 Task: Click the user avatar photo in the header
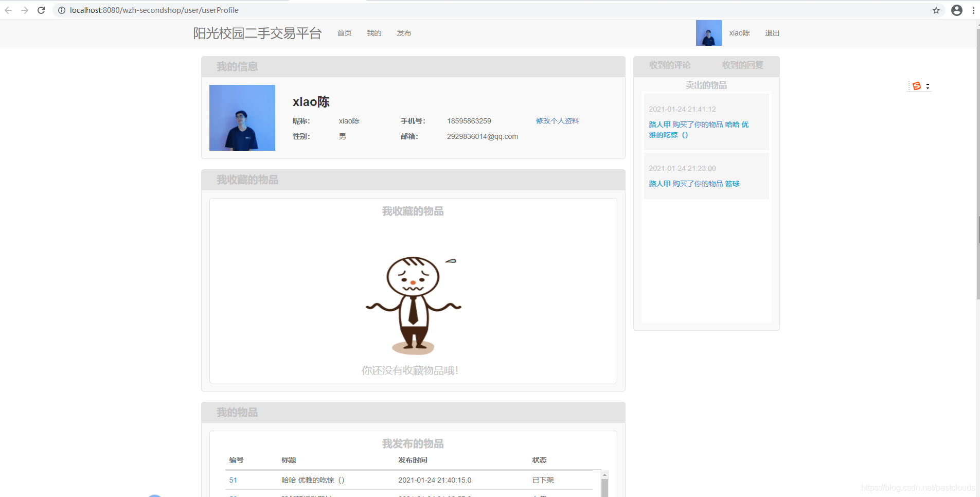click(x=708, y=32)
